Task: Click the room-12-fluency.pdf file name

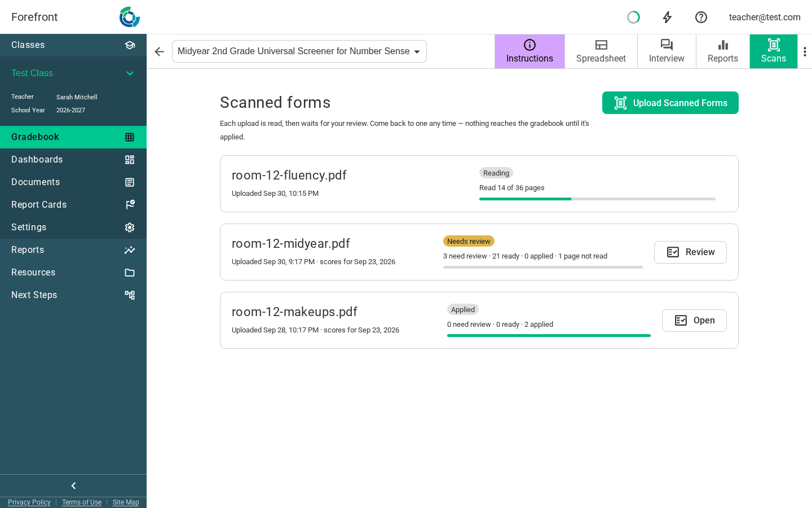Action: tap(289, 175)
